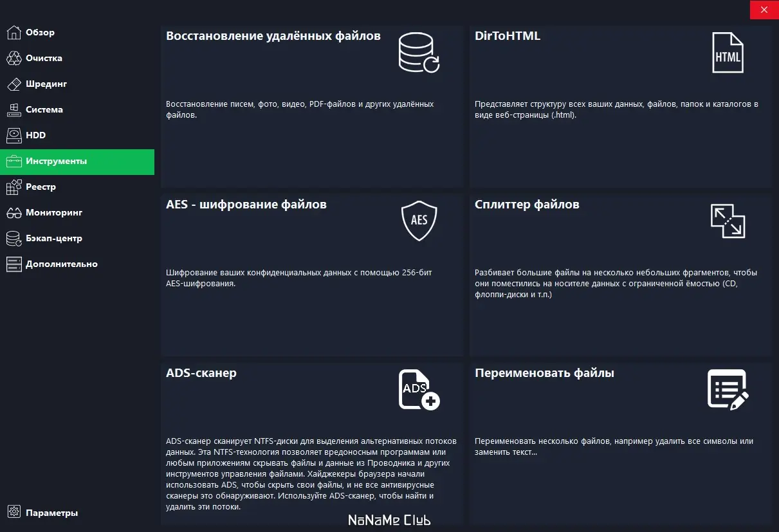Click the house icon next to Обзор
779x532 pixels.
pyautogui.click(x=14, y=32)
